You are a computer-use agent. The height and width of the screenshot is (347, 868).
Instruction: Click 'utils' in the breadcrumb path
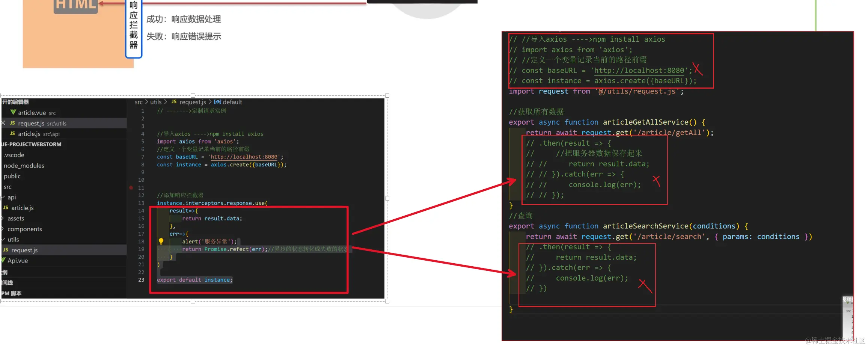pyautogui.click(x=156, y=102)
